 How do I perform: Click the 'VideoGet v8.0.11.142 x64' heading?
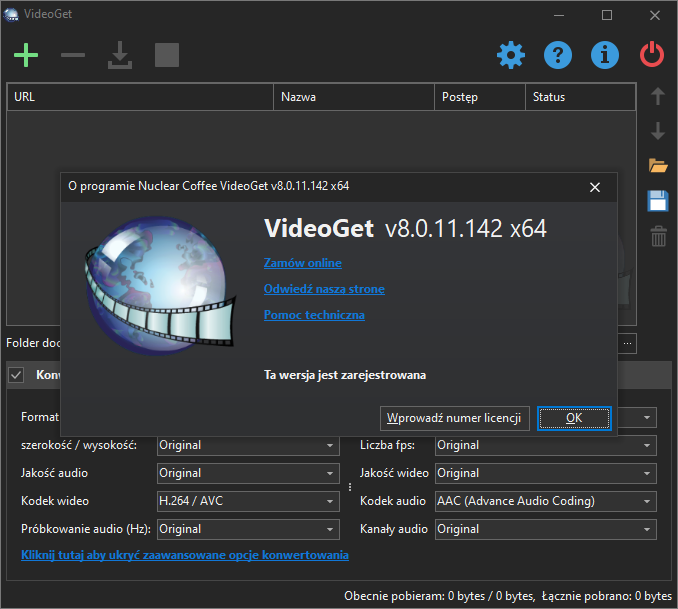click(x=405, y=228)
